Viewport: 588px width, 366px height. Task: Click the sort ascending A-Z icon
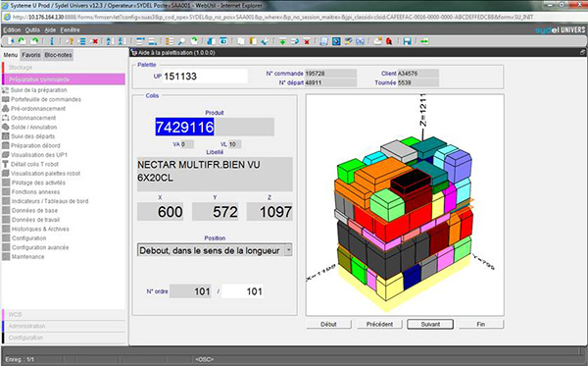tap(109, 41)
